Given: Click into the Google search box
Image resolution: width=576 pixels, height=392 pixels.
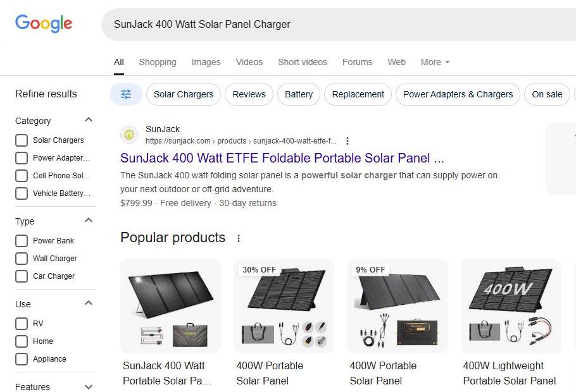Looking at the screenshot, I should 329,25.
